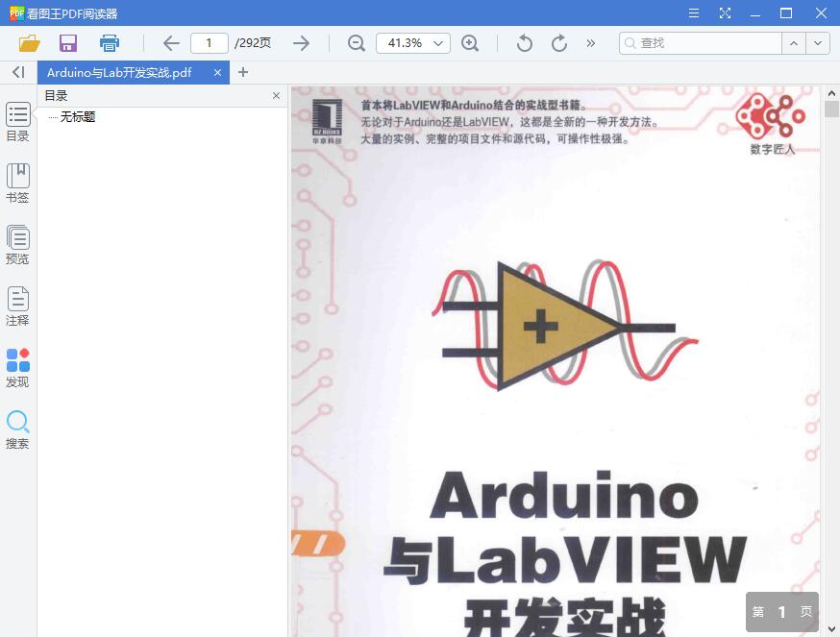
Task: Close the Arduino与Lab开发实战.pdf tab
Action: pyautogui.click(x=217, y=72)
